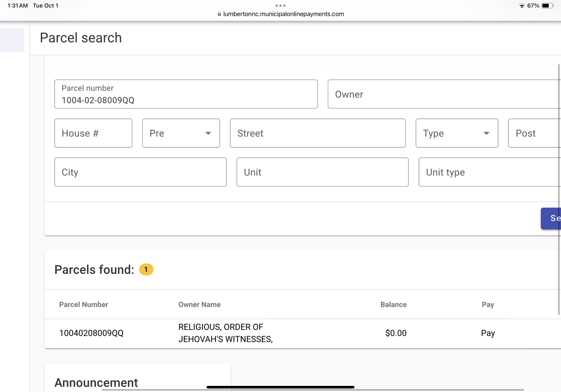Click the $0.00 balance cell

pos(396,333)
